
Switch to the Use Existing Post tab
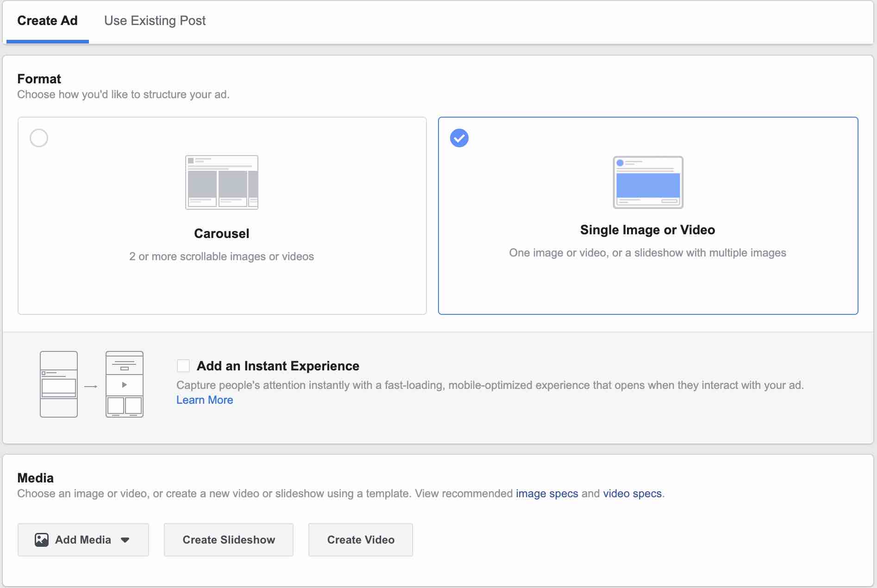click(155, 20)
